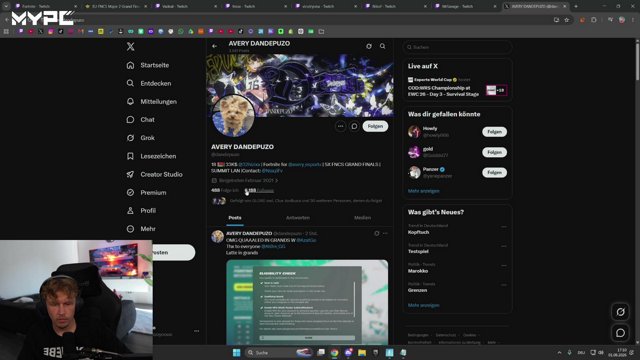The image size is (640, 360).
Task: Open the Chrome extensions puzzle icon
Action: click(x=593, y=20)
